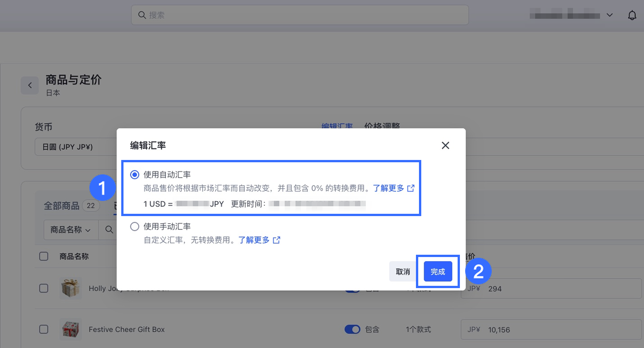Click the 完成 button to confirm
The image size is (644, 348).
[x=438, y=271]
